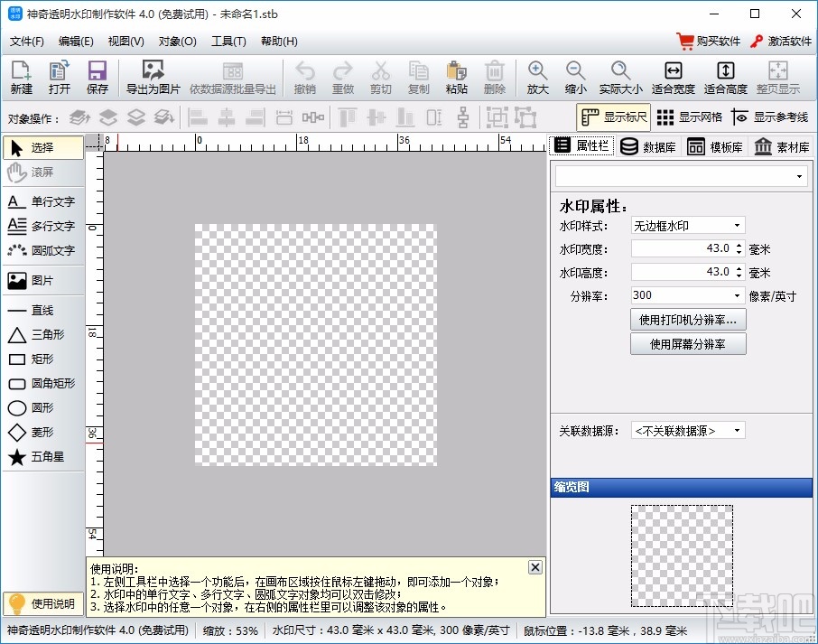Click the actual size (实际大小) zoom icon

click(620, 76)
